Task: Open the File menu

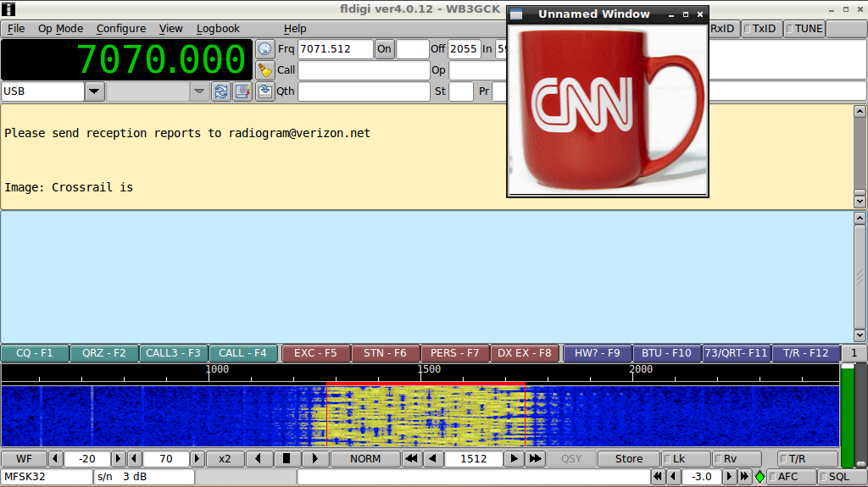Action: (16, 29)
